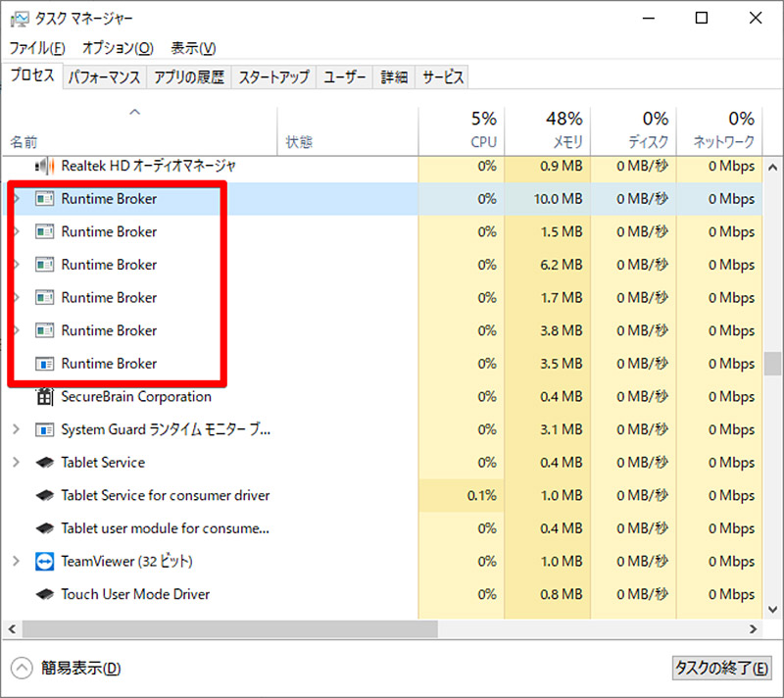Click the System Guard runtime monitor icon
The height and width of the screenshot is (698, 784).
(44, 429)
